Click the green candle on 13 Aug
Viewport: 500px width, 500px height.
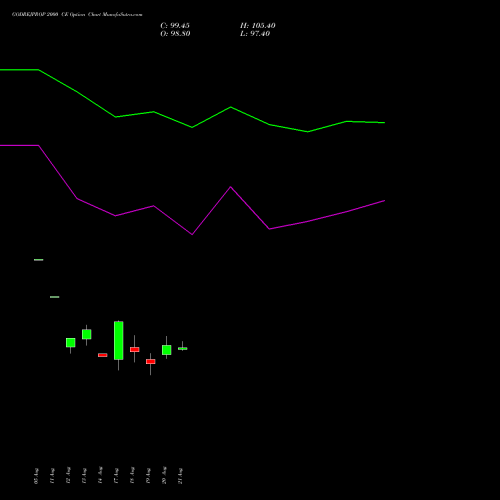tap(87, 334)
